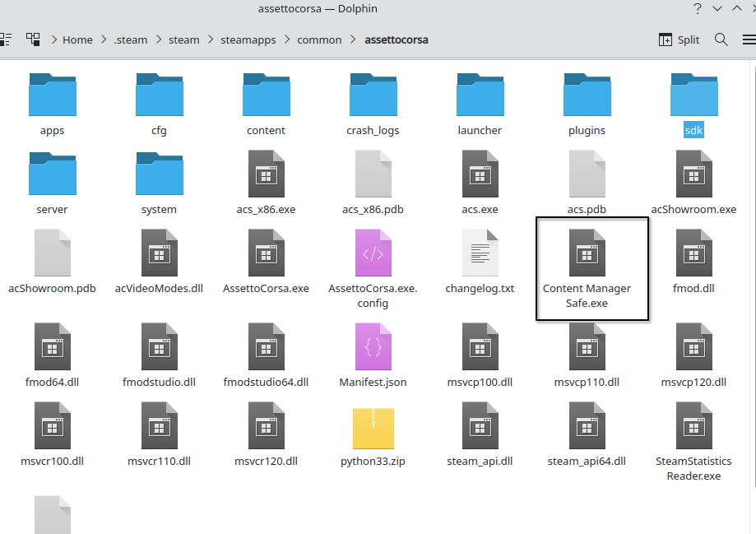Open the hamburger menu
756x534 pixels.
coord(749,39)
